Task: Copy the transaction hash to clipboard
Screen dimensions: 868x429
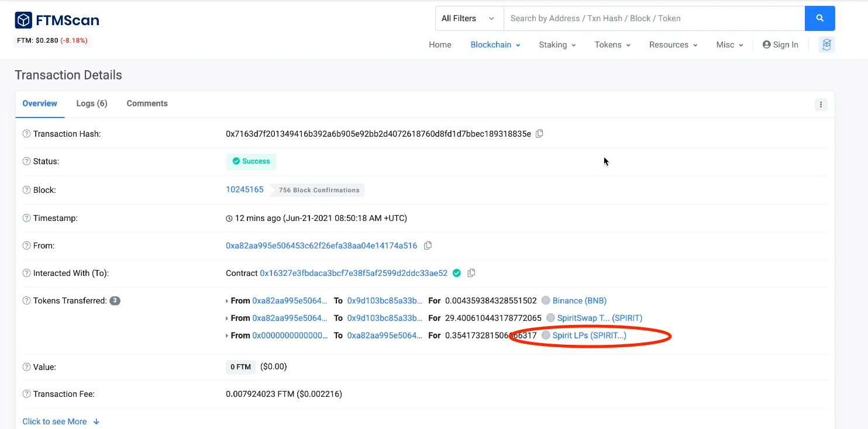Action: click(539, 134)
